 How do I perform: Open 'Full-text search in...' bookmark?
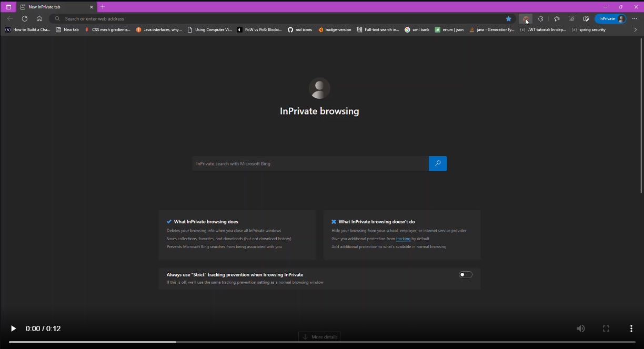[378, 30]
